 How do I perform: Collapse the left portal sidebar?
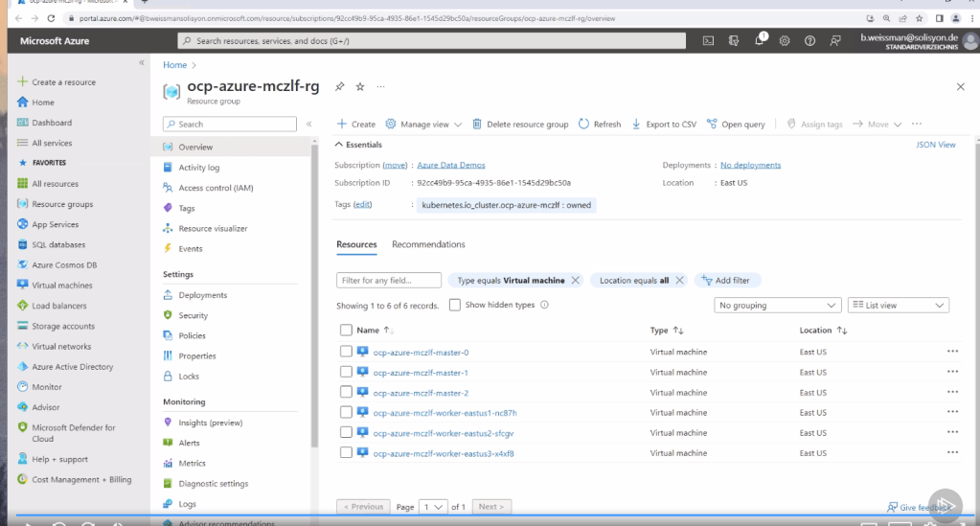click(x=141, y=62)
